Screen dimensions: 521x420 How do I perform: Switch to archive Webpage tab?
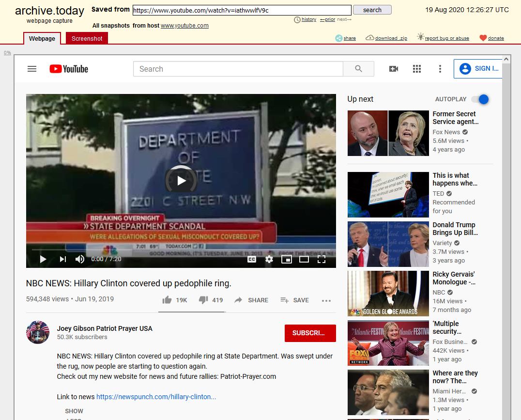pos(42,39)
